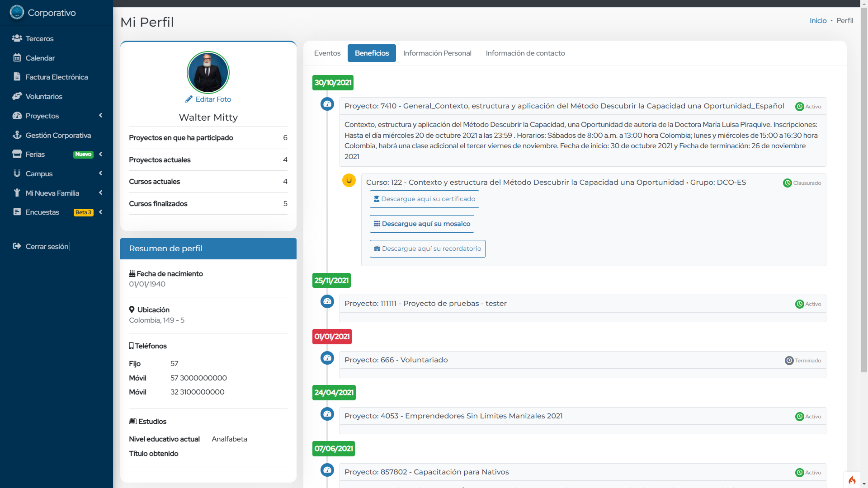Click the Gestión Corporativa anchor icon
The height and width of the screenshot is (488, 868).
click(x=17, y=135)
